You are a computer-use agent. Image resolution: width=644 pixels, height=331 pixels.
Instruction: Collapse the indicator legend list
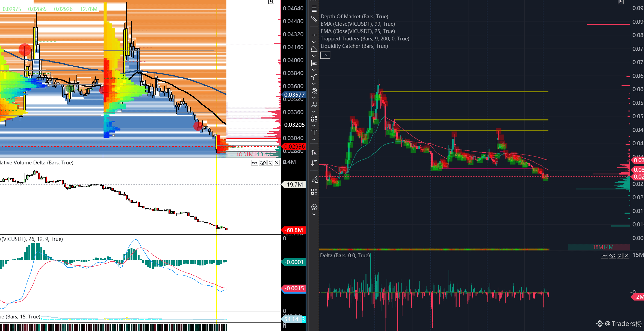coord(325,55)
